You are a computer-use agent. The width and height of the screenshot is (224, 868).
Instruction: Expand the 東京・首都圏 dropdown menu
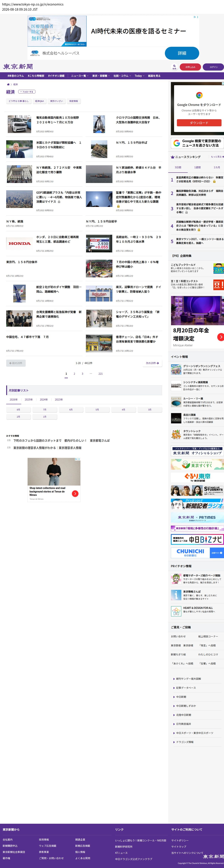101,76
